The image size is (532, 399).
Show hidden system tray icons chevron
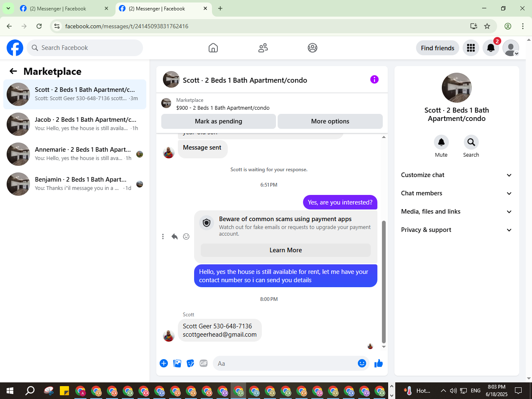coord(443,391)
